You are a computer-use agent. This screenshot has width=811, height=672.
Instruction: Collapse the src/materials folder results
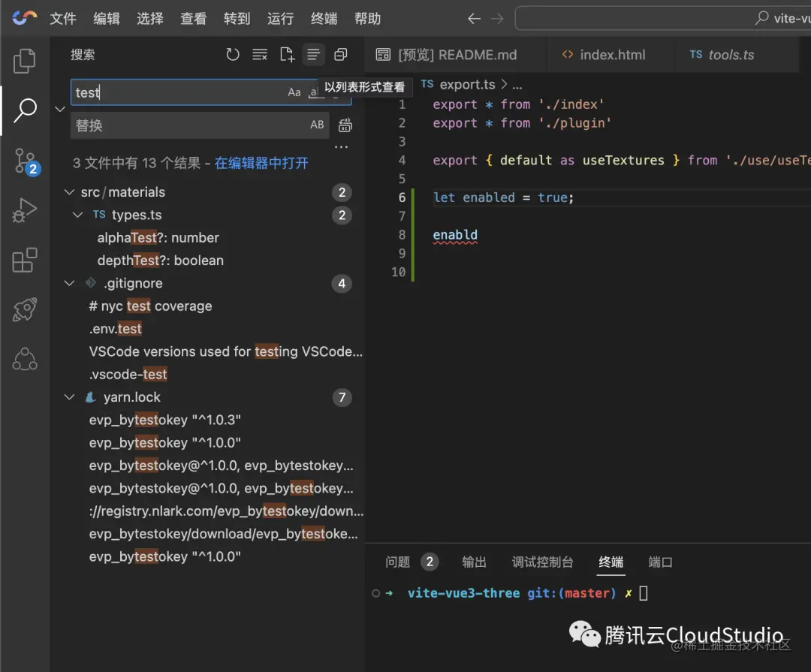point(69,192)
